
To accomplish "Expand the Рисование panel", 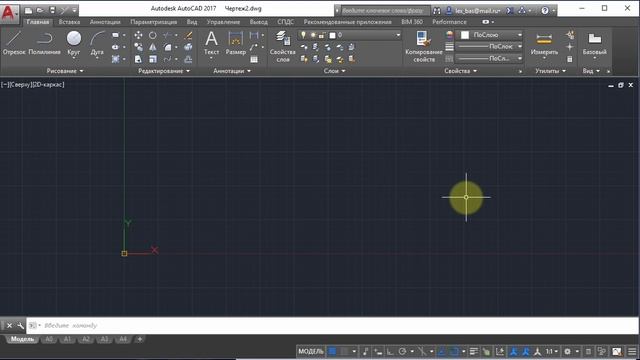I will [x=64, y=71].
